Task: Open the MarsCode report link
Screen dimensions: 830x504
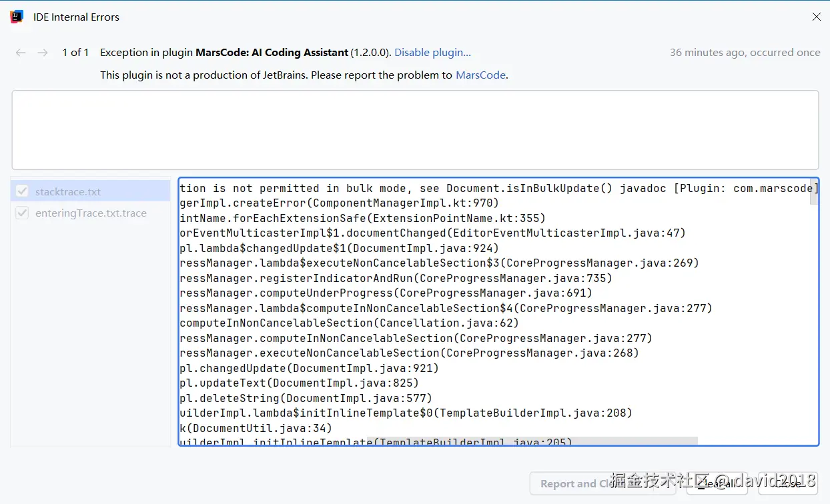Action: point(480,75)
